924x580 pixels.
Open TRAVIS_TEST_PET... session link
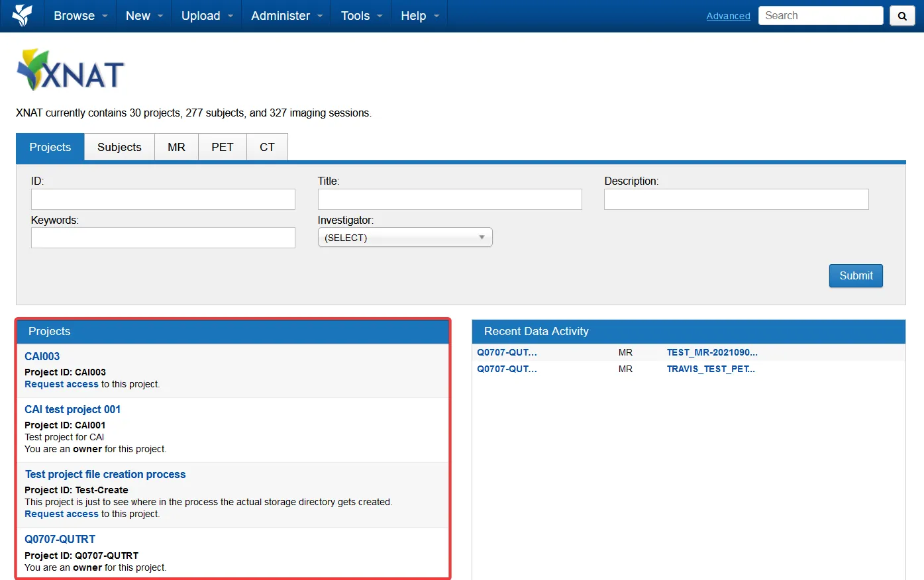click(x=711, y=369)
